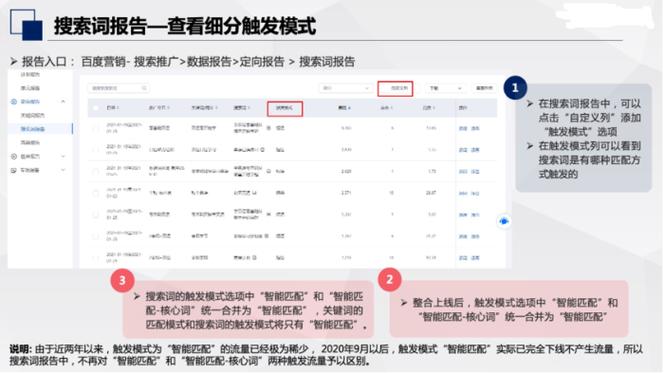
Task: Click the floating blue assistant icon
Action: click(504, 221)
